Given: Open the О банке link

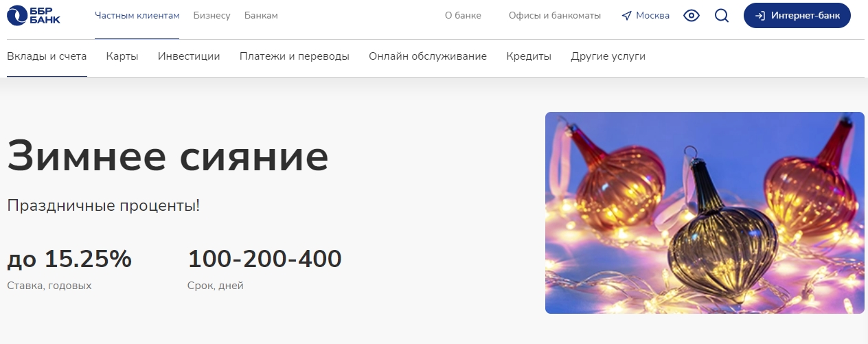Looking at the screenshot, I should (x=464, y=16).
